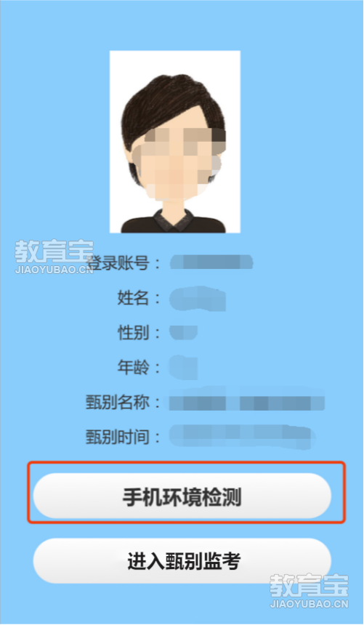
Task: Select the blurred 年龄 value
Action: pos(183,367)
